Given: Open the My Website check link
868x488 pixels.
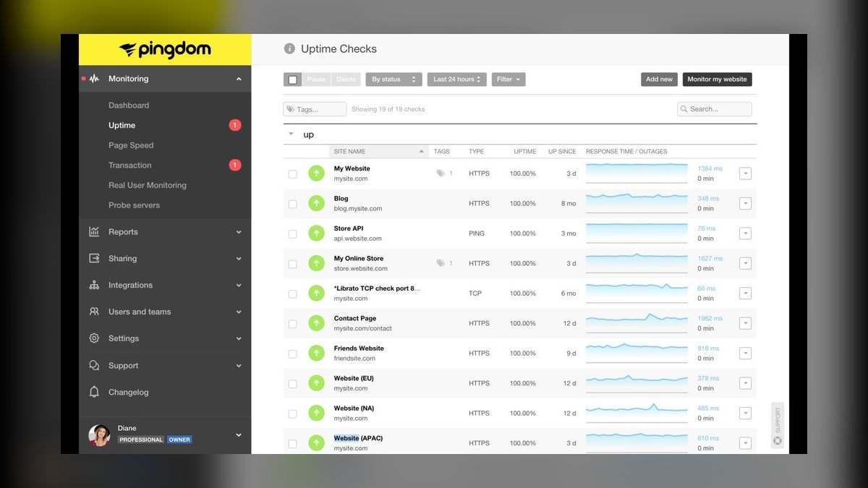Looking at the screenshot, I should click(352, 169).
